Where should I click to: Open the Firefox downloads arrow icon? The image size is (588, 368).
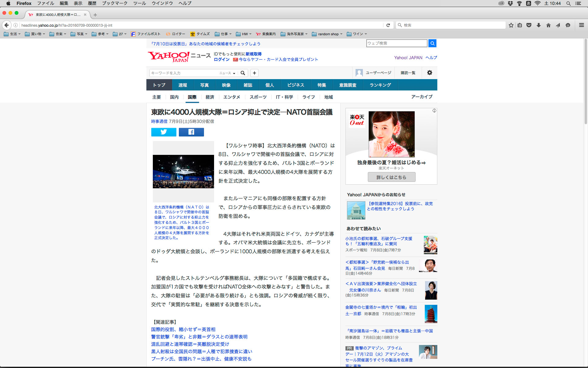(538, 25)
